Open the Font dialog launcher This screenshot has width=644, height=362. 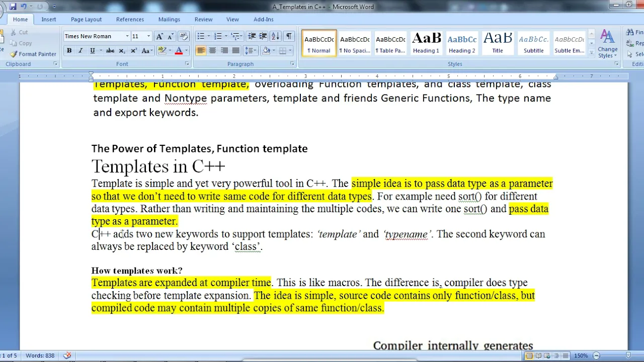point(187,64)
